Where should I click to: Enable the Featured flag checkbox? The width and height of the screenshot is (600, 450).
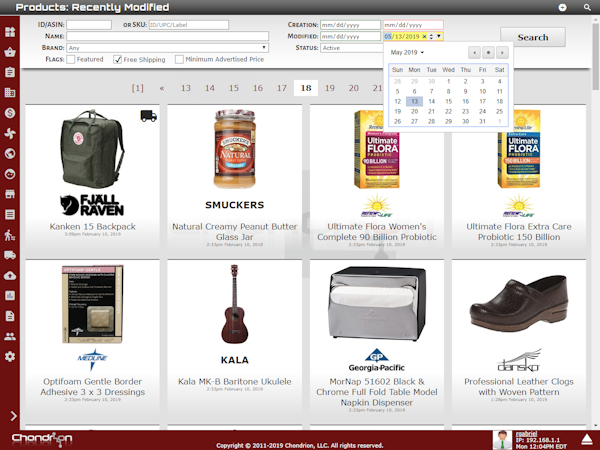click(71, 59)
